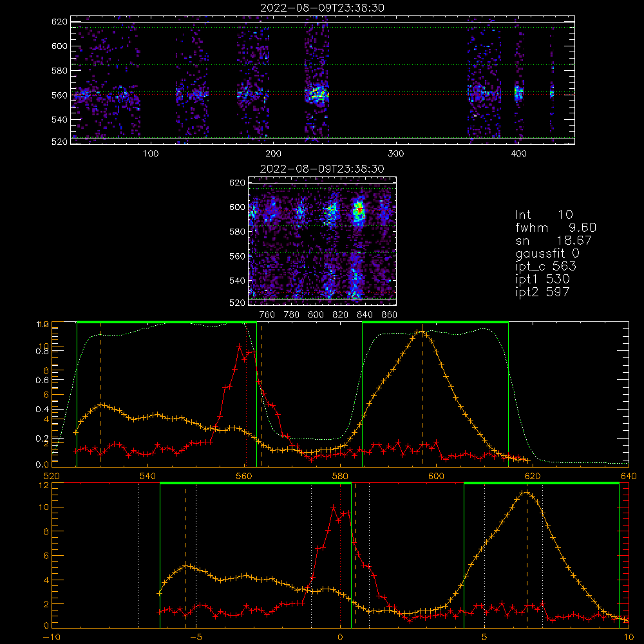Click the 'ipt2 597' readout
The height and width of the screenshot is (644, 644).
542,292
